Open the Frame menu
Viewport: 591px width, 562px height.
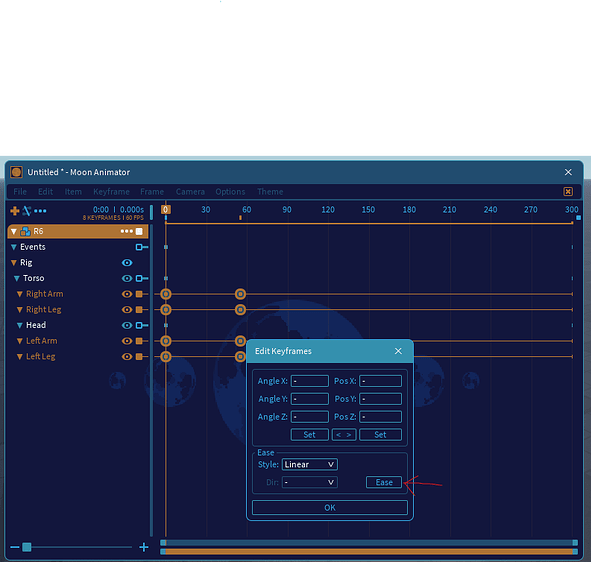coord(152,191)
